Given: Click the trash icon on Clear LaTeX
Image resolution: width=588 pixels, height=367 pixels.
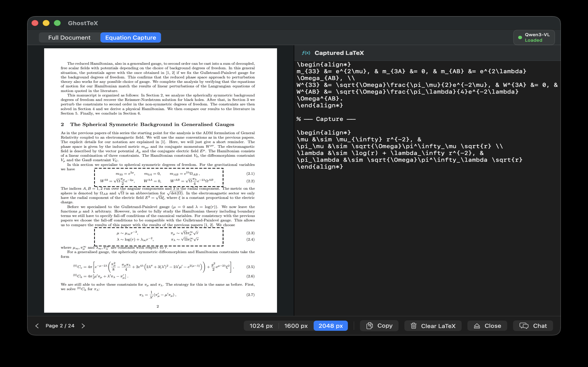Looking at the screenshot, I should coord(414,326).
